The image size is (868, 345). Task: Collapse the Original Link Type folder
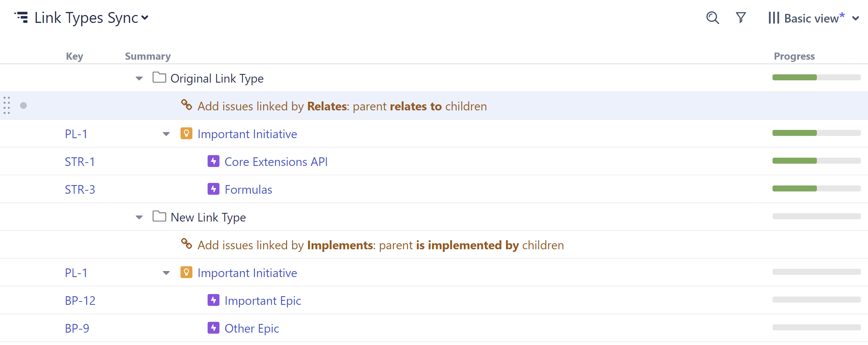pyautogui.click(x=139, y=78)
